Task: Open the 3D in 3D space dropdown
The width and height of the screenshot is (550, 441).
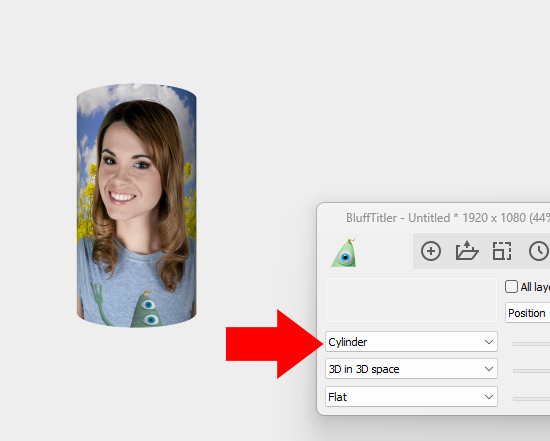Action: click(411, 369)
